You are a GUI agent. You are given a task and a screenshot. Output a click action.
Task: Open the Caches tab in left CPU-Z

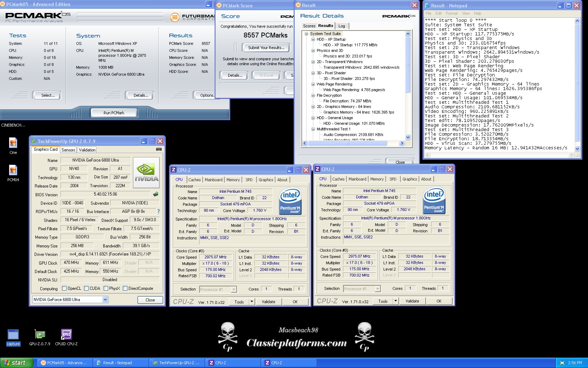point(195,180)
